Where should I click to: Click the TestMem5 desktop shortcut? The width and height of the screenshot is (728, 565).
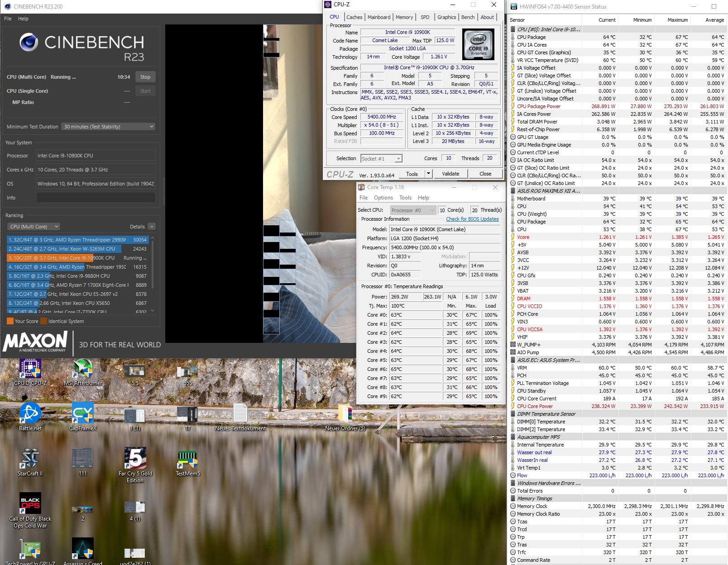coord(188,462)
